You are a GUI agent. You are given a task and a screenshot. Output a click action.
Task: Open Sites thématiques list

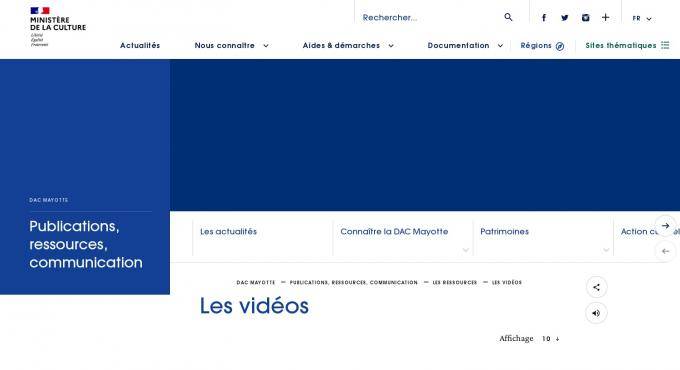[x=627, y=46]
